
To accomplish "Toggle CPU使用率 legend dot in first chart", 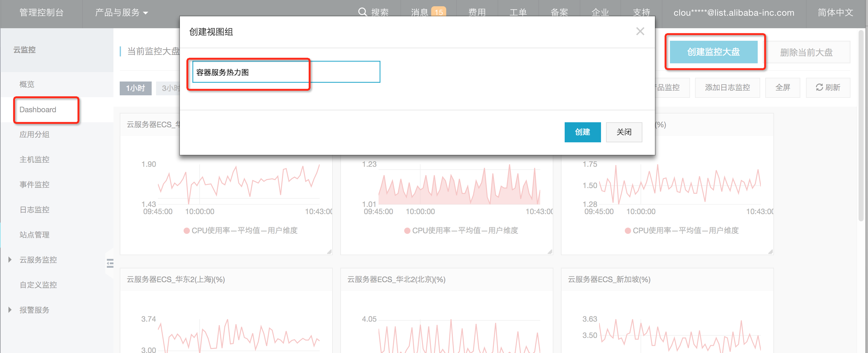I will pos(186,231).
